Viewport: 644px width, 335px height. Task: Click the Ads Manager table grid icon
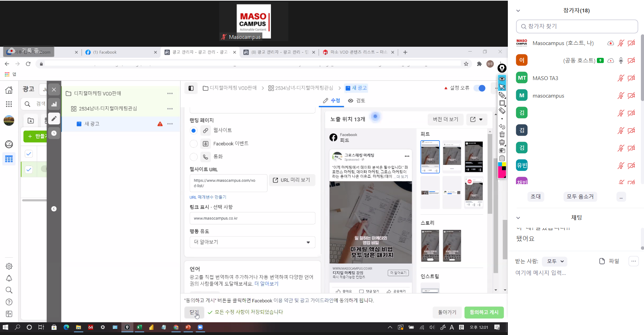[9, 159]
